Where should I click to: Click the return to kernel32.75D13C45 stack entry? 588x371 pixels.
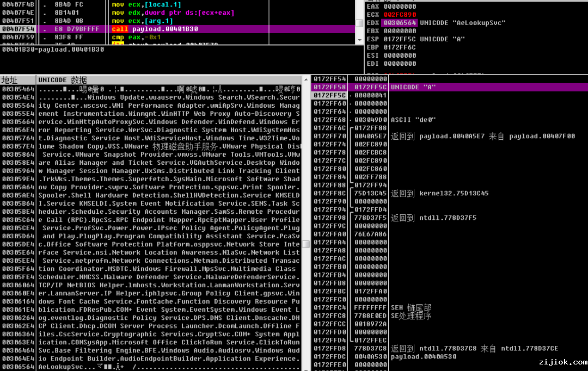[439, 193]
